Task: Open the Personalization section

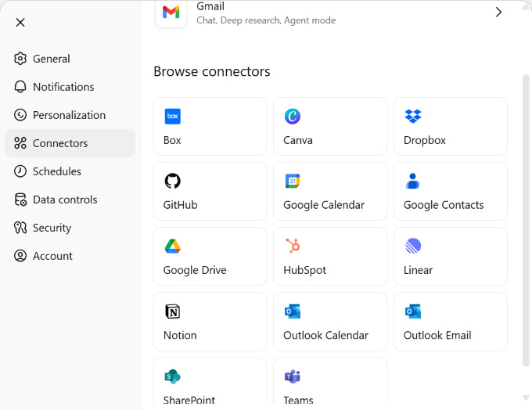Action: pyautogui.click(x=70, y=115)
